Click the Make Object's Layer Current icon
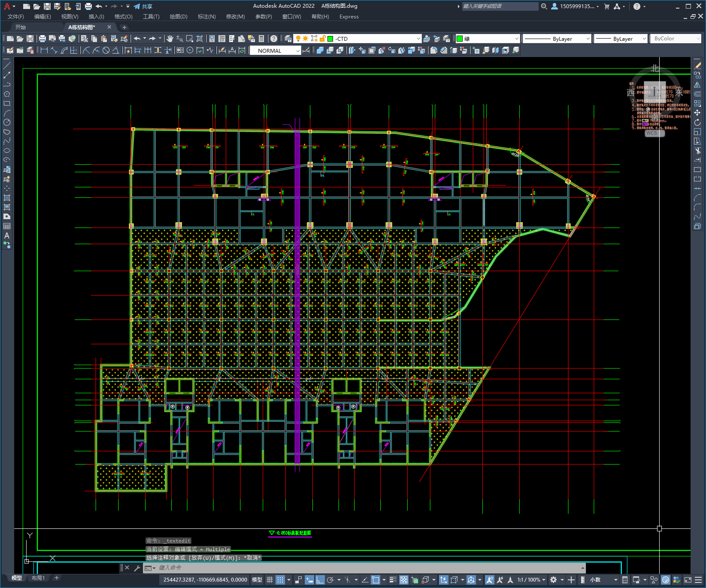The image size is (706, 588). [x=427, y=39]
